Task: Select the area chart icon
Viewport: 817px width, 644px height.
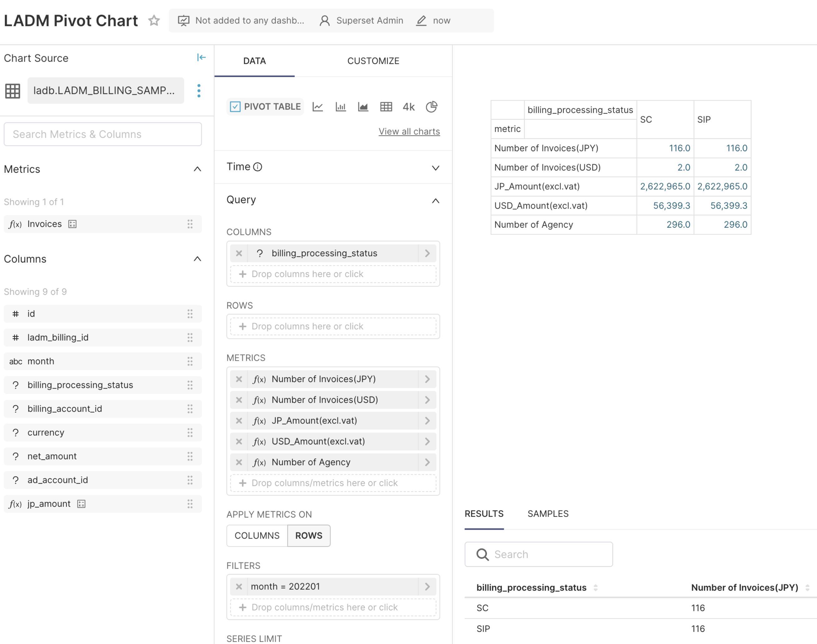Action: point(363,107)
